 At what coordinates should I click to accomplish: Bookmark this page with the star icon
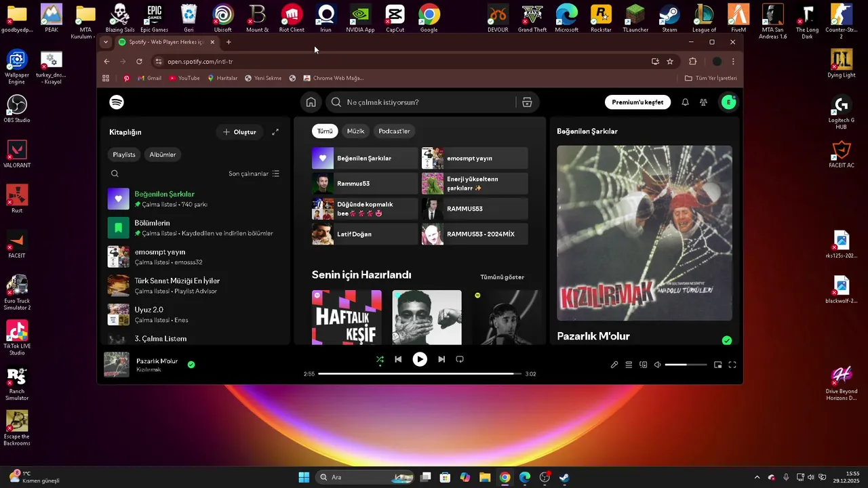(670, 61)
